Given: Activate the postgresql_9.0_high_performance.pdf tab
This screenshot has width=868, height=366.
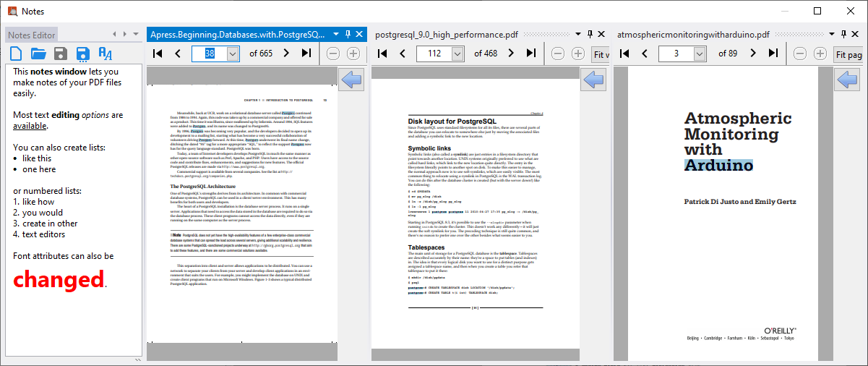Looking at the screenshot, I should coord(447,34).
